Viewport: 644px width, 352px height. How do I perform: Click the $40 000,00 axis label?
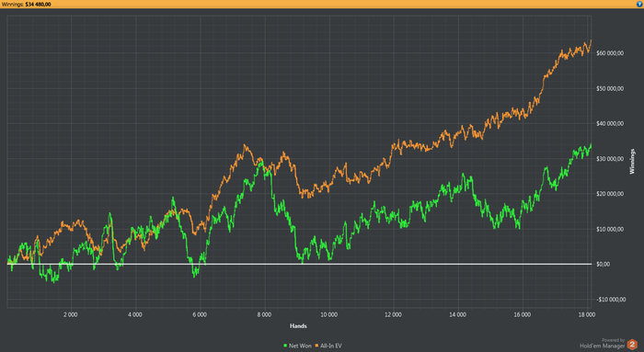point(610,123)
